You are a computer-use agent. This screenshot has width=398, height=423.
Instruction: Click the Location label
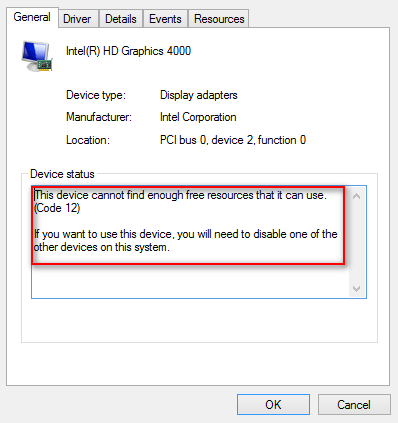click(x=88, y=140)
